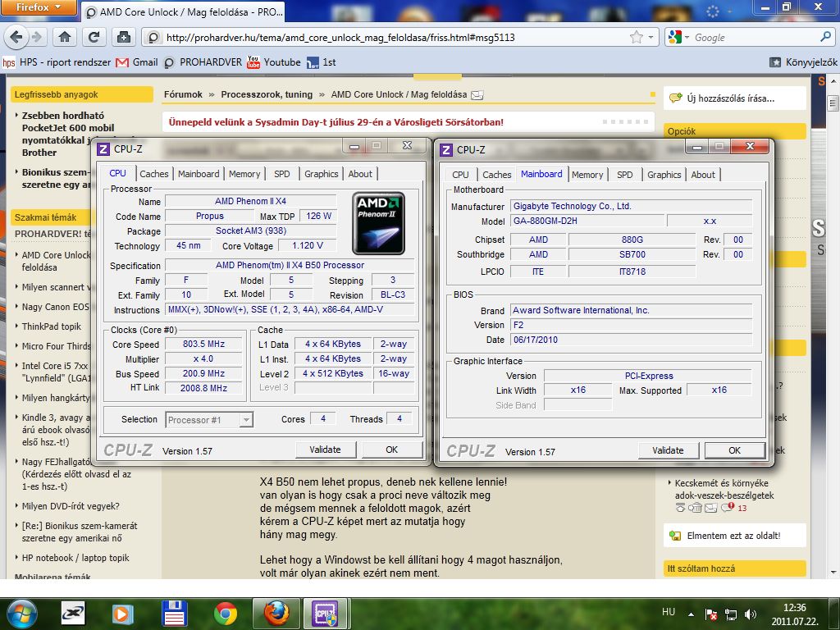Image resolution: width=840 pixels, height=630 pixels.
Task: Open About tab in right CPU-Z
Action: [x=703, y=175]
